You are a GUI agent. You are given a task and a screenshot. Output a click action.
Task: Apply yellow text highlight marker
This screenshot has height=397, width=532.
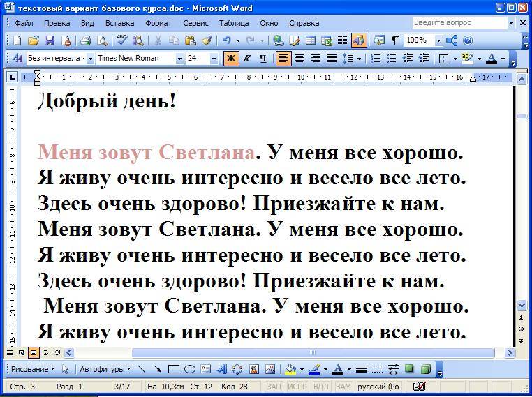(468, 59)
